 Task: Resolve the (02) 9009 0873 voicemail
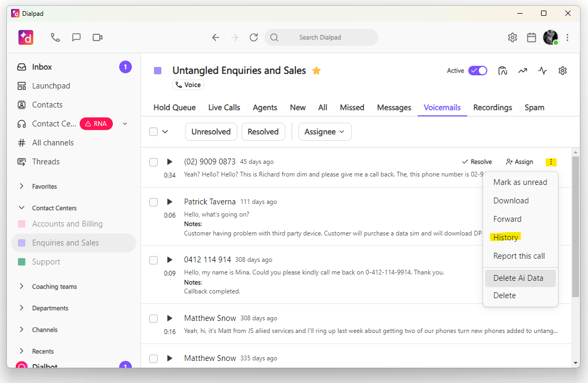tap(477, 162)
